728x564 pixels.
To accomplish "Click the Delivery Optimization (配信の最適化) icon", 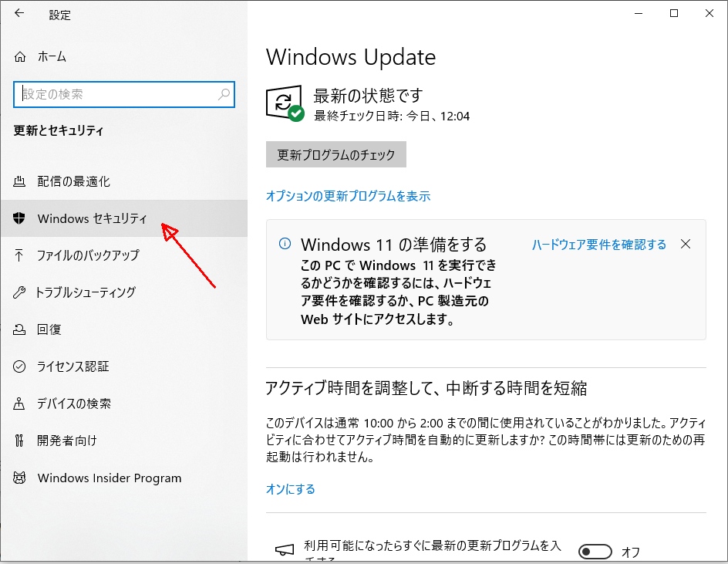I will [20, 181].
